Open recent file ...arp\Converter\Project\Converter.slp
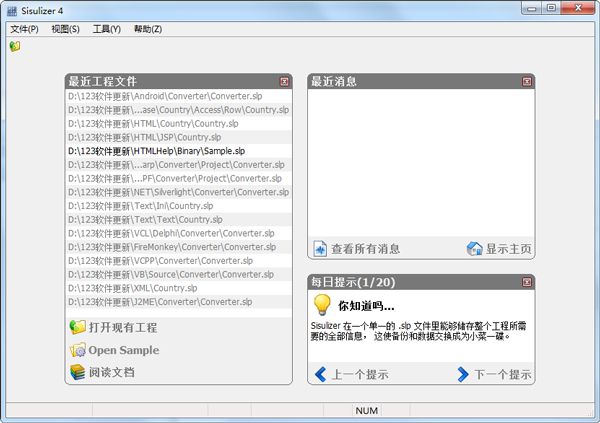Screen dimensions: 600x423 179,165
